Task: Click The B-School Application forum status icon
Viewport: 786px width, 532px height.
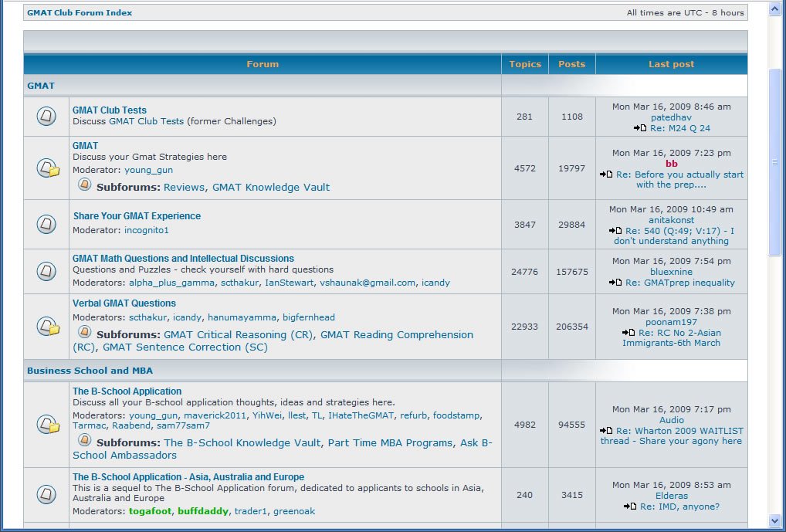Action: [48, 424]
